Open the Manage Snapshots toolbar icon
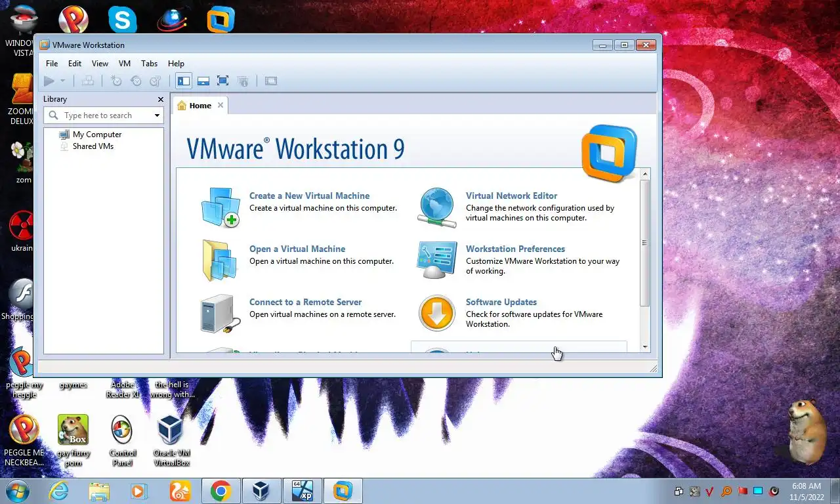The height and width of the screenshot is (504, 840). (156, 81)
